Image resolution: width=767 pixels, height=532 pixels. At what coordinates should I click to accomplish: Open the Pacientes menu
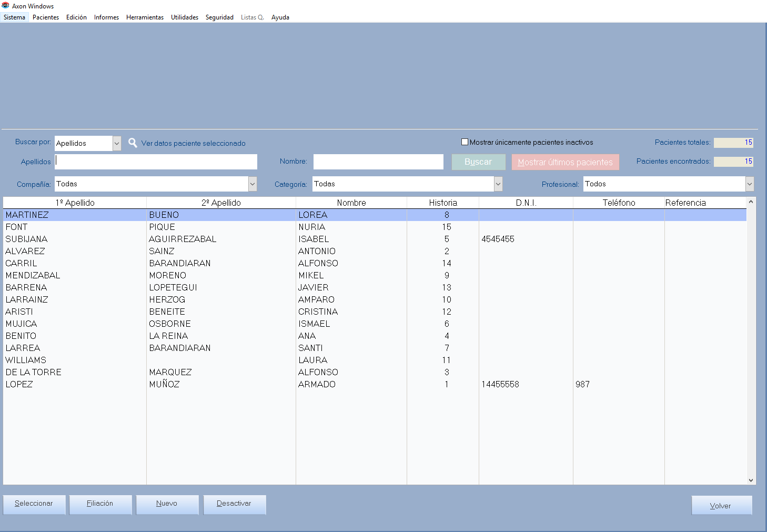pyautogui.click(x=46, y=17)
